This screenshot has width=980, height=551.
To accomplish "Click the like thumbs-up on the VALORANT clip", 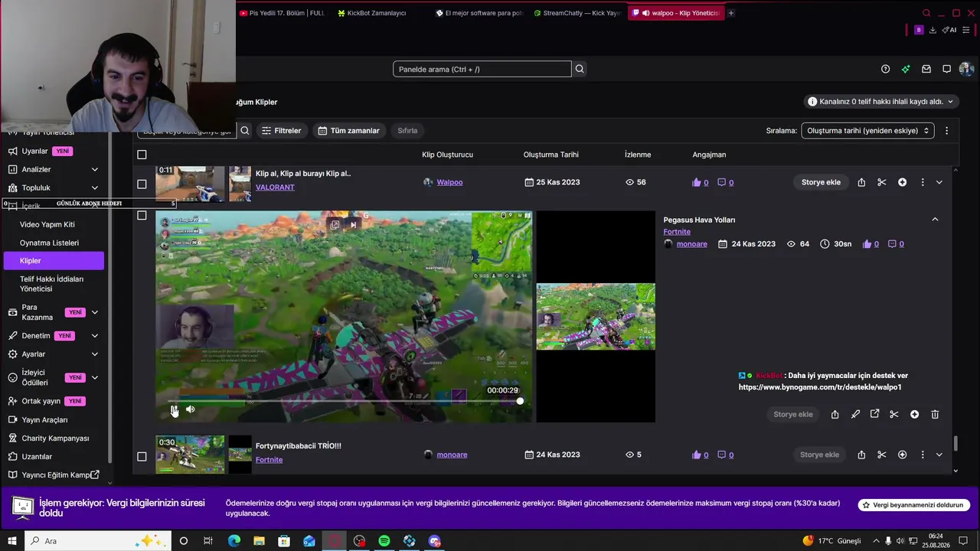I will pos(697,182).
